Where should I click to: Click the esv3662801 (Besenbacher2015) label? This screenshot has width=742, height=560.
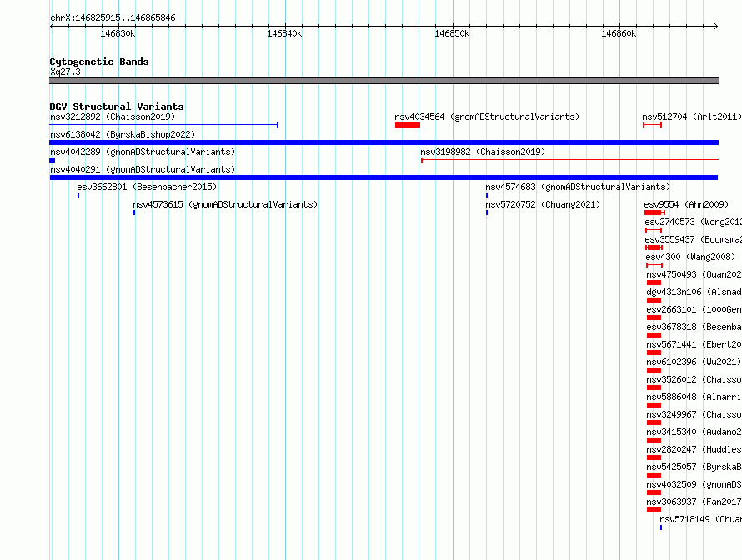147,187
